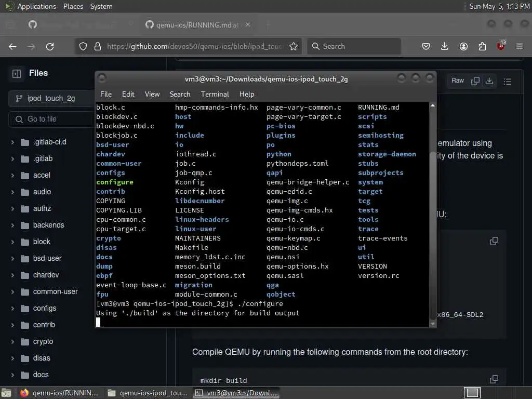Open the configs folder in file tree
532x399 pixels.
pyautogui.click(x=45, y=309)
